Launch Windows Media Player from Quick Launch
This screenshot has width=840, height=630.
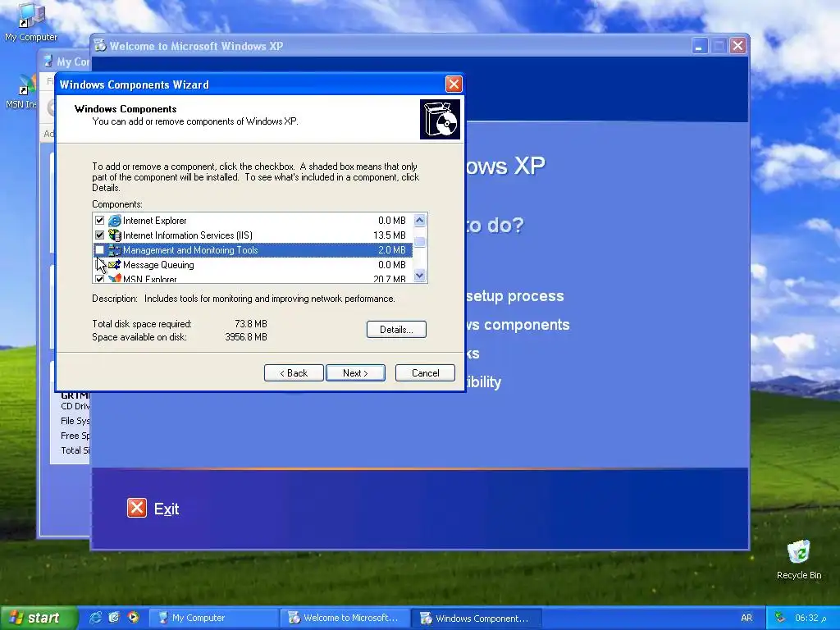coord(133,618)
